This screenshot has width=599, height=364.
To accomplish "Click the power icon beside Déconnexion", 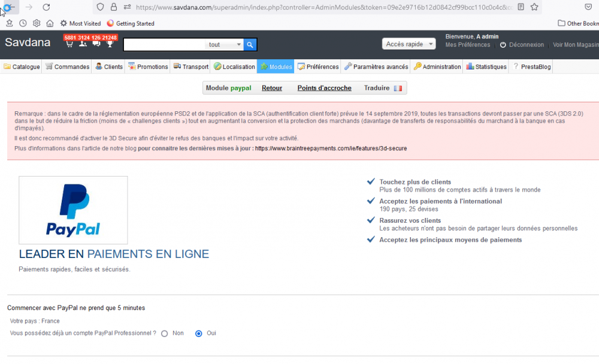I will coord(503,45).
